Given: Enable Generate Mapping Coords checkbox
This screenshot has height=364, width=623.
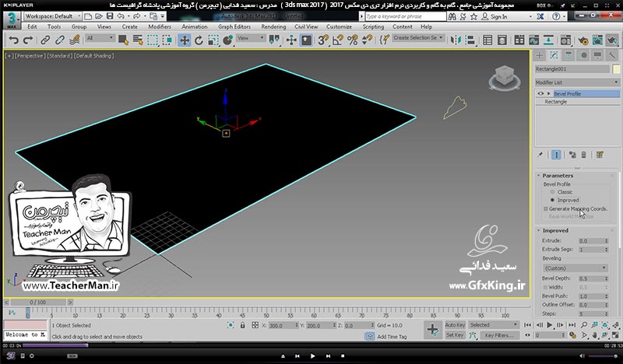Looking at the screenshot, I should (546, 208).
